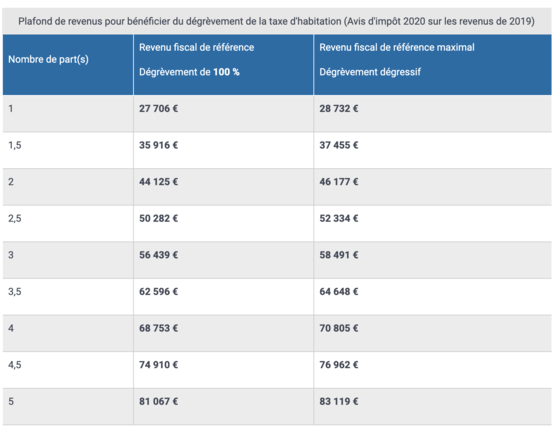Click the Dégrèvement dégressif column header
Image resolution: width=560 pixels, height=440 pixels.
pyautogui.click(x=432, y=65)
